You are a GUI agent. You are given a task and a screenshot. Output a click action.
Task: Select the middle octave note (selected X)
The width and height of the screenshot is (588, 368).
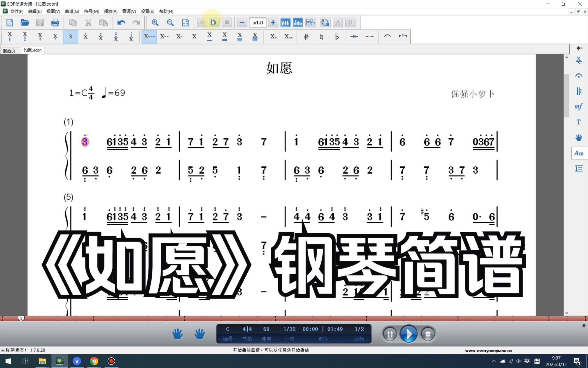[x=71, y=37]
